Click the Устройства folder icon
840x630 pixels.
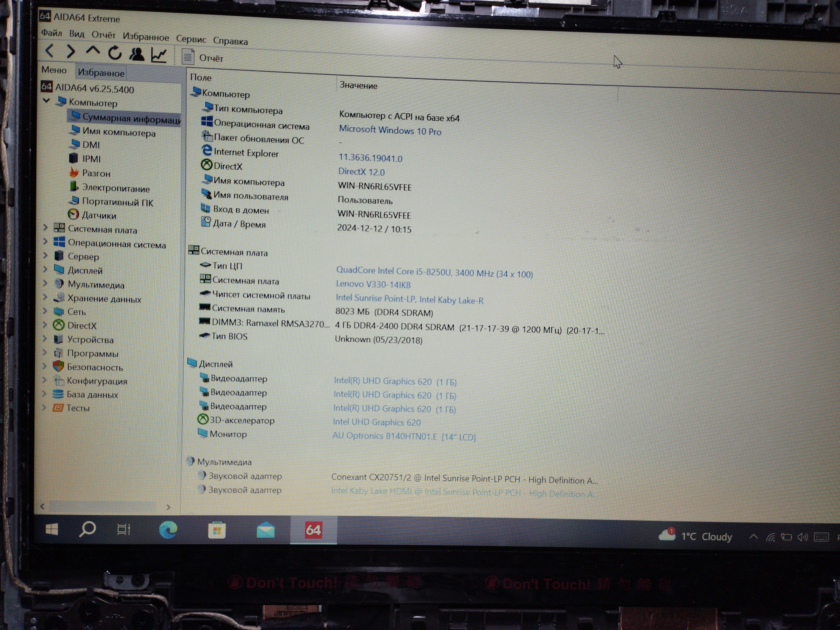pos(59,339)
